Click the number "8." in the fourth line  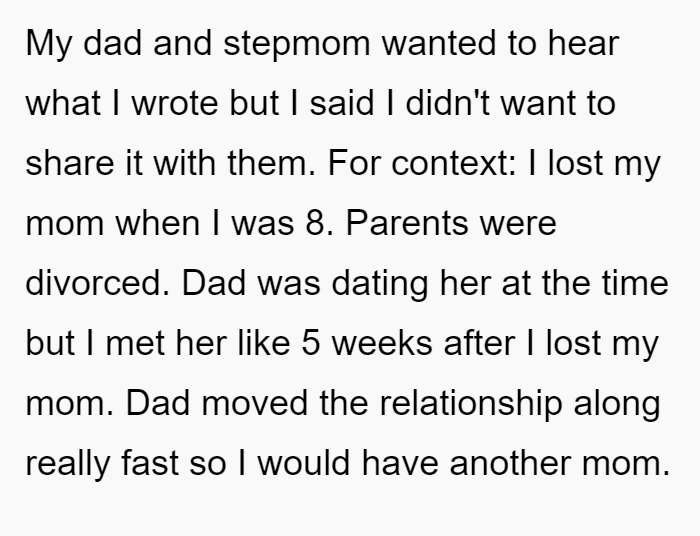pyautogui.click(x=320, y=222)
